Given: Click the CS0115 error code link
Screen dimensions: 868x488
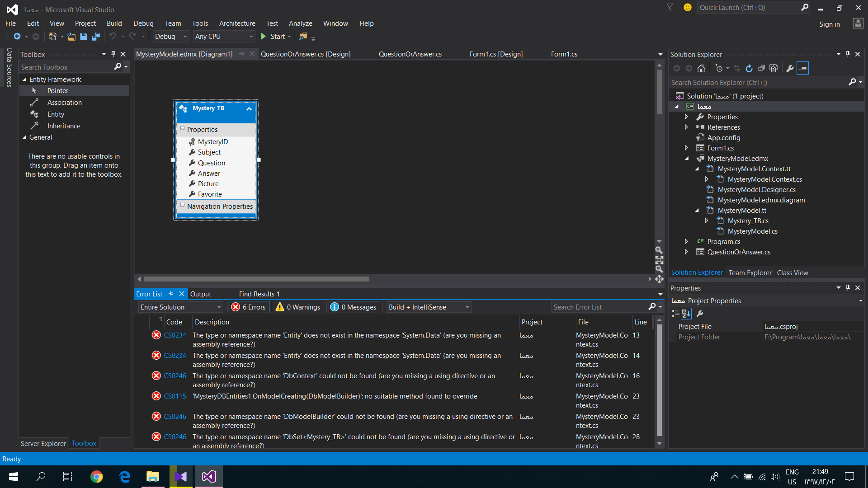Looking at the screenshot, I should (175, 396).
